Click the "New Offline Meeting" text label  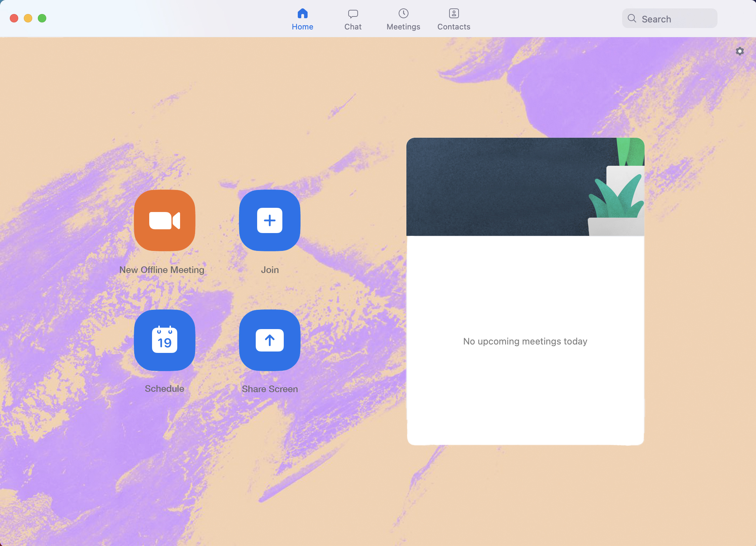tap(161, 270)
